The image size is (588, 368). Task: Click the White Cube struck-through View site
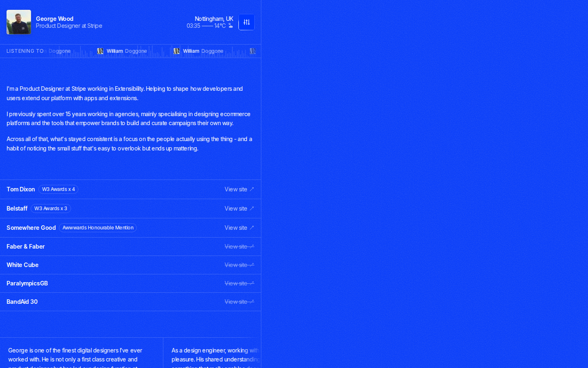point(239,265)
